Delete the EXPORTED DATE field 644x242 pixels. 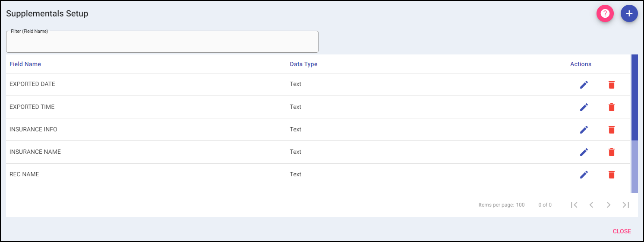coord(611,85)
